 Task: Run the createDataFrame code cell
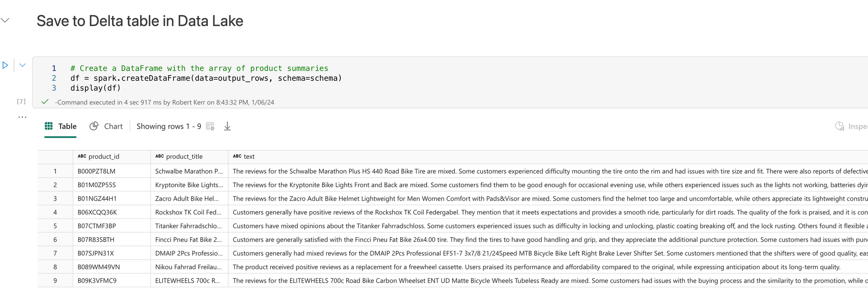(5, 65)
